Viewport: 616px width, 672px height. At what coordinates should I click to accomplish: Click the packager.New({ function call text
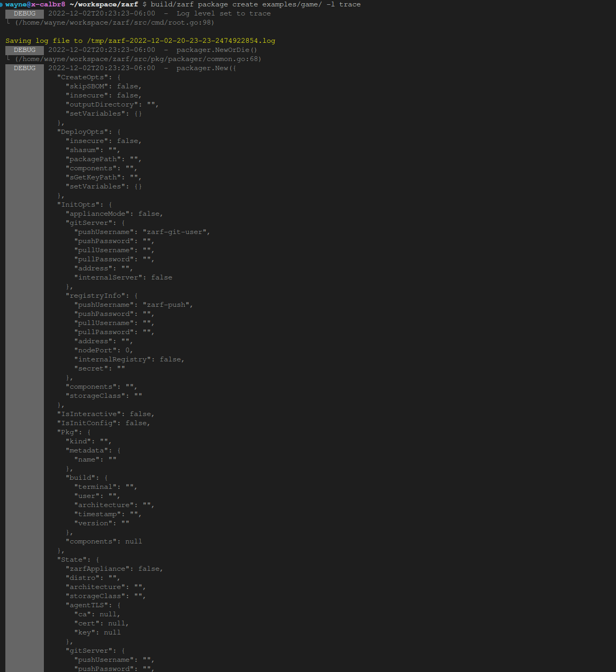207,68
